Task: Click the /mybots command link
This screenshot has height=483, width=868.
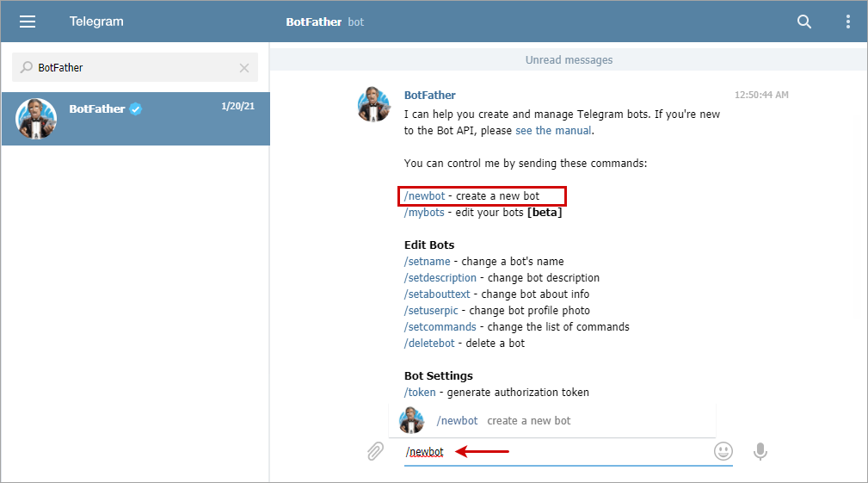Action: [x=424, y=213]
